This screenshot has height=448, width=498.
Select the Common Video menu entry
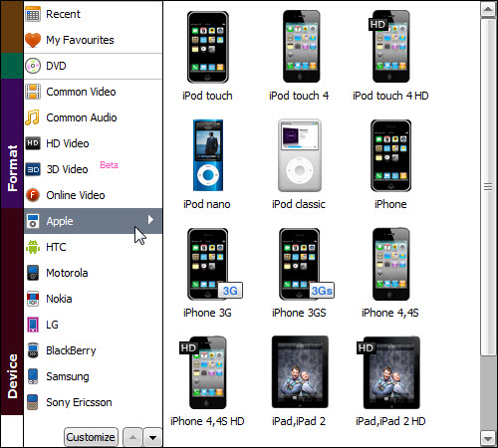(93, 92)
